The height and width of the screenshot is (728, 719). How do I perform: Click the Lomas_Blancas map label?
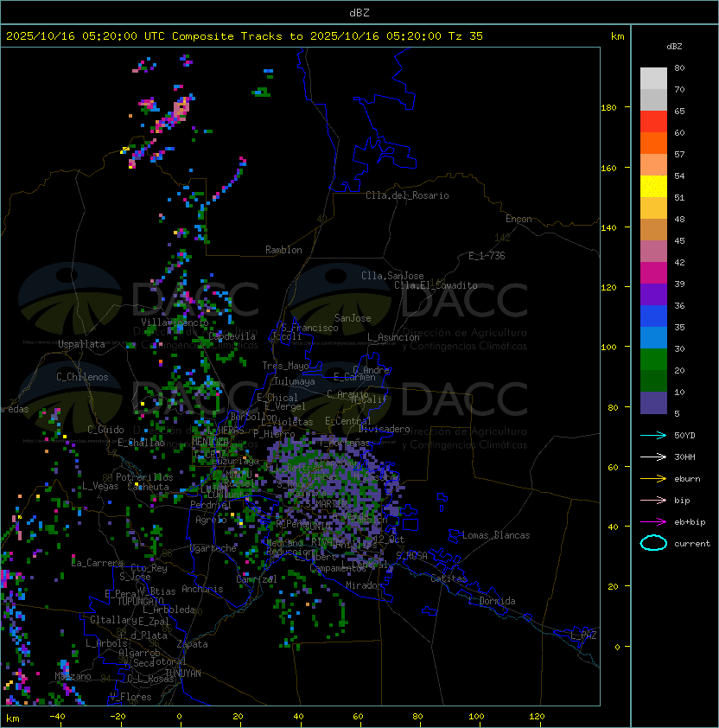pos(496,535)
